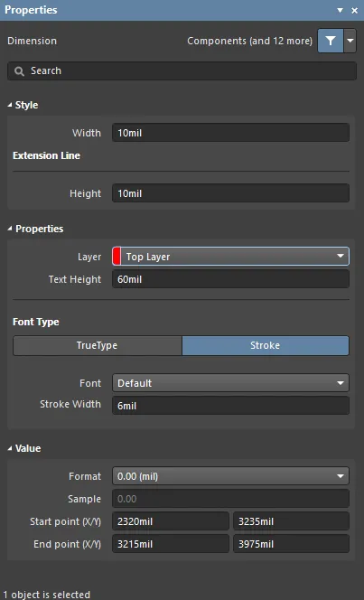Click Start point X field 2320mil
The height and width of the screenshot is (600, 364).
point(171,521)
